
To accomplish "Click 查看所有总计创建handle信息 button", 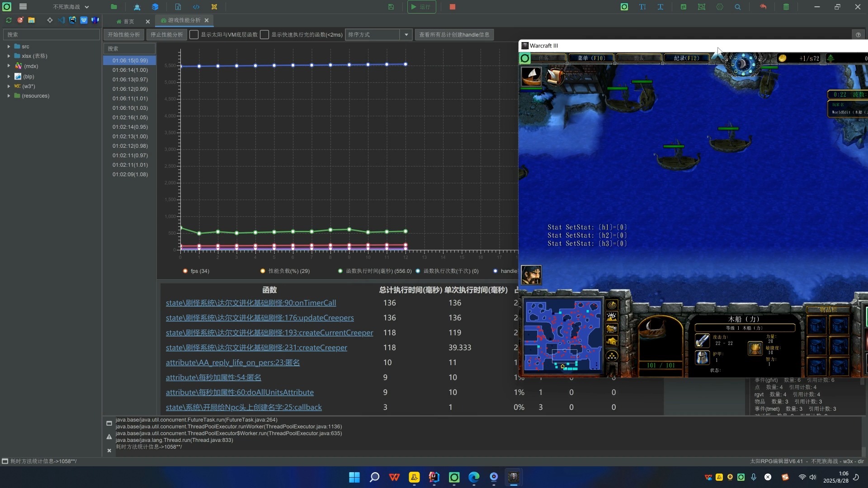I will point(454,35).
